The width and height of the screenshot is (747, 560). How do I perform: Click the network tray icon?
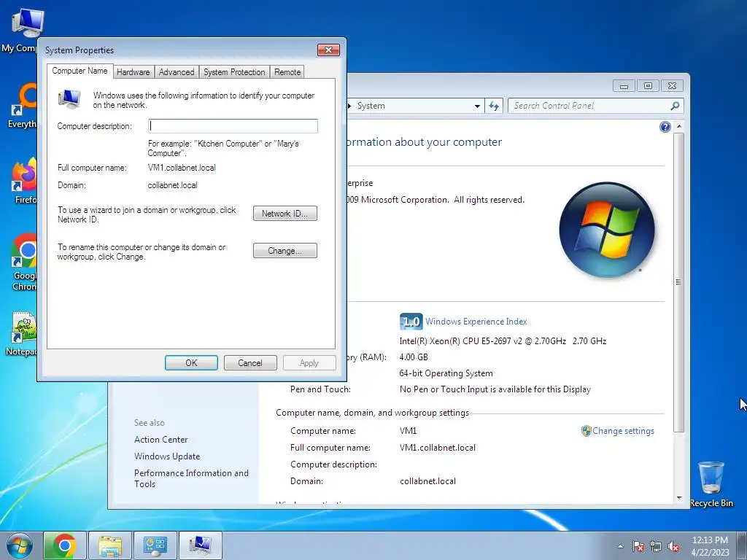(656, 546)
